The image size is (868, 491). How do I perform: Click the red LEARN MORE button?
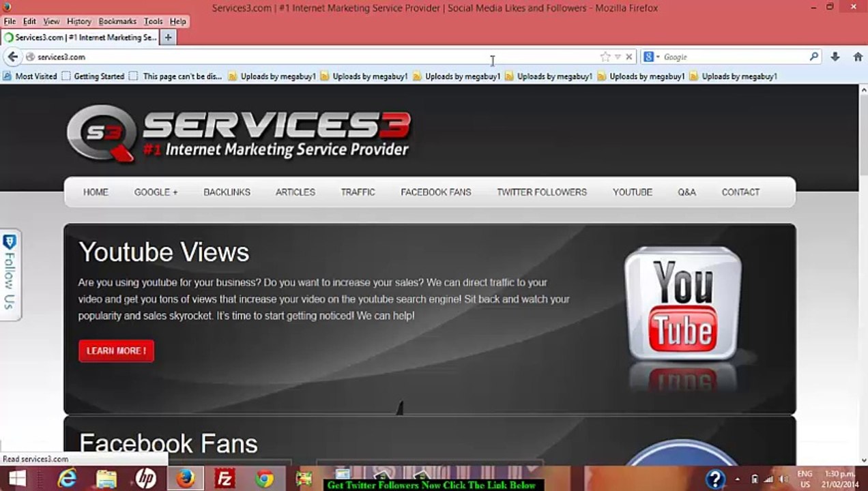[x=116, y=351]
